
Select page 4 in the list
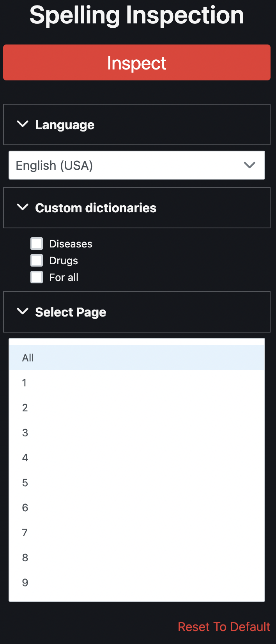(25, 457)
